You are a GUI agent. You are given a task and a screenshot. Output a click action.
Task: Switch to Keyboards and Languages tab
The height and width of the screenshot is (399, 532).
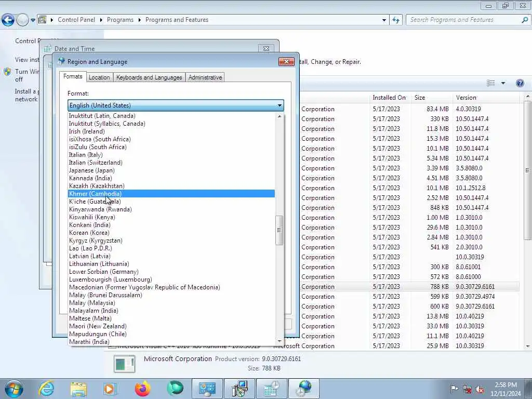(149, 77)
